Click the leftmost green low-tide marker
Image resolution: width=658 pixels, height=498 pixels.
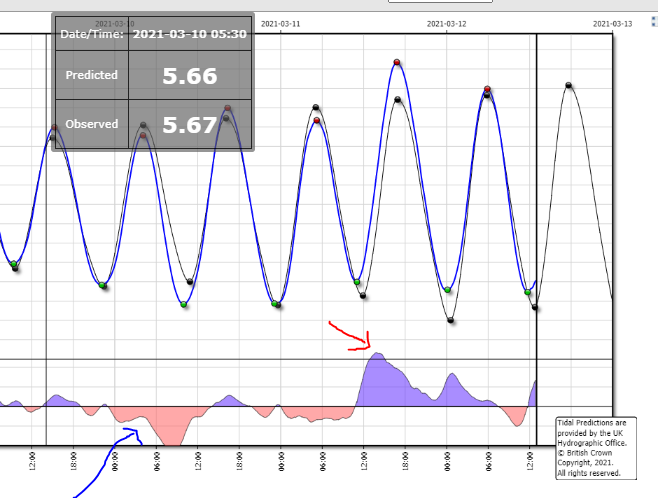(x=14, y=264)
